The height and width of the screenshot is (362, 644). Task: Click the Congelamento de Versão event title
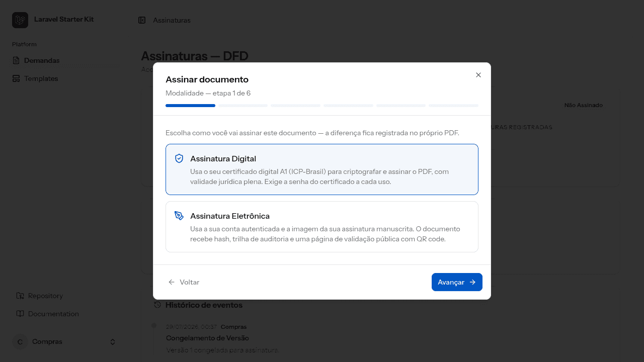click(207, 338)
